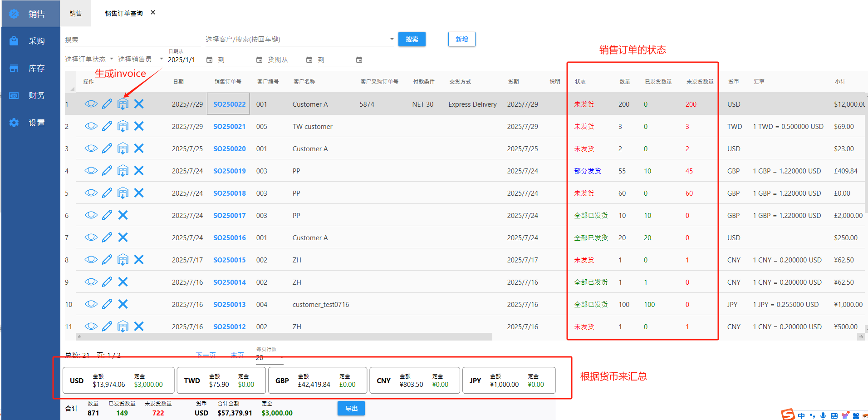Generate invoice for order SO250021
Image resolution: width=868 pixels, height=420 pixels.
pos(123,126)
